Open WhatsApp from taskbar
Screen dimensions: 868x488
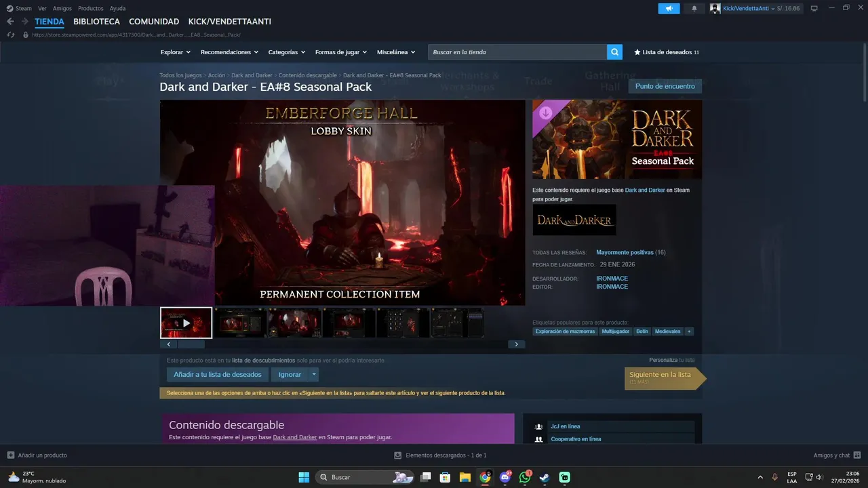click(x=525, y=477)
